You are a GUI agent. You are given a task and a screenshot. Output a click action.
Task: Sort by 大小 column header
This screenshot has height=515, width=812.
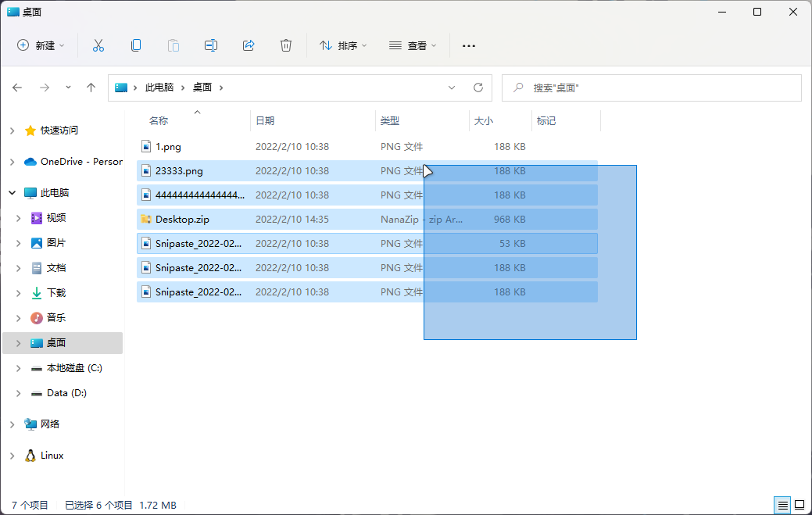484,120
